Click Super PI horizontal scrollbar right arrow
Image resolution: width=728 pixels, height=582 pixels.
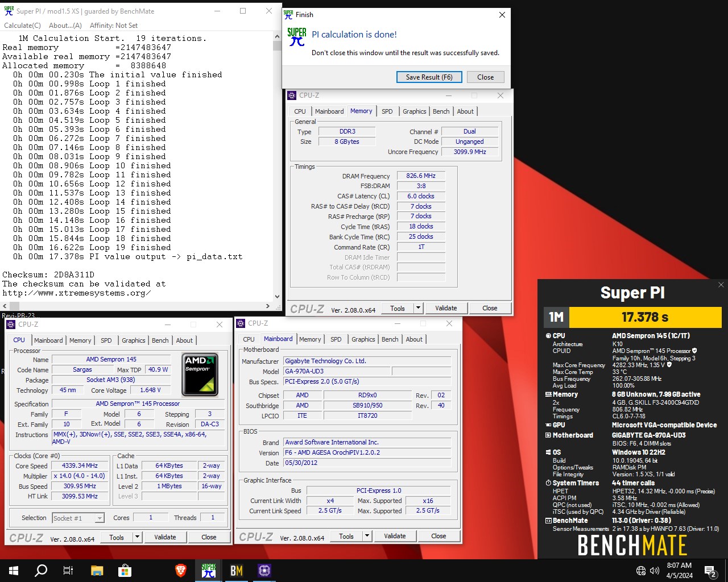[268, 306]
